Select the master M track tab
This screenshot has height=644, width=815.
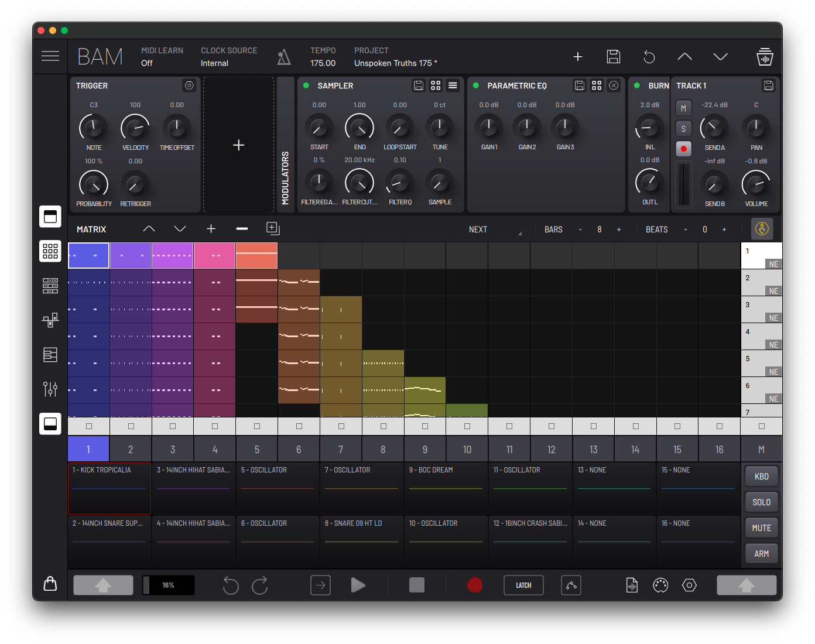click(x=762, y=449)
